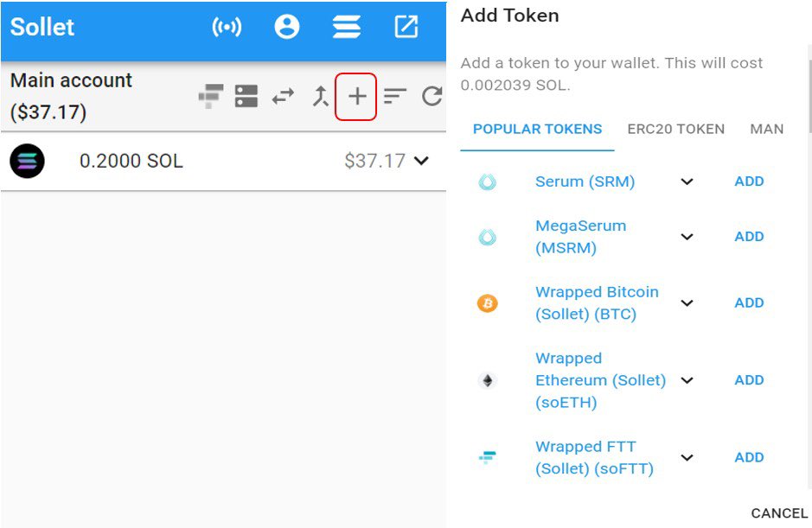Refresh balances with the reload icon
812x528 pixels.
coord(432,97)
